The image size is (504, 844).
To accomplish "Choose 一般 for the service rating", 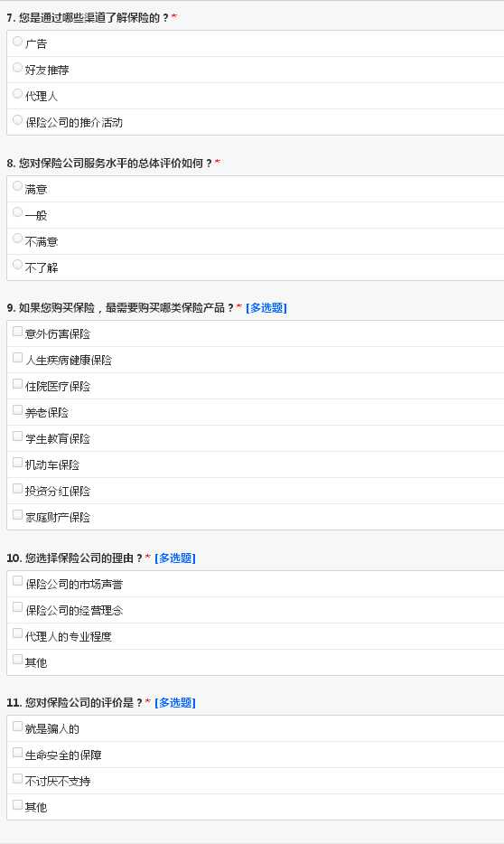I will tap(18, 212).
